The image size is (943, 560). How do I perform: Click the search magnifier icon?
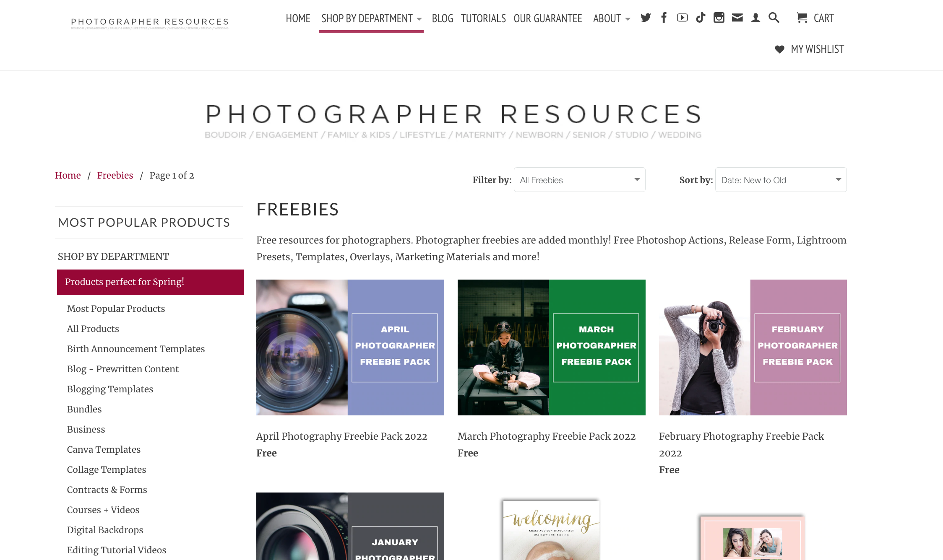coord(774,18)
